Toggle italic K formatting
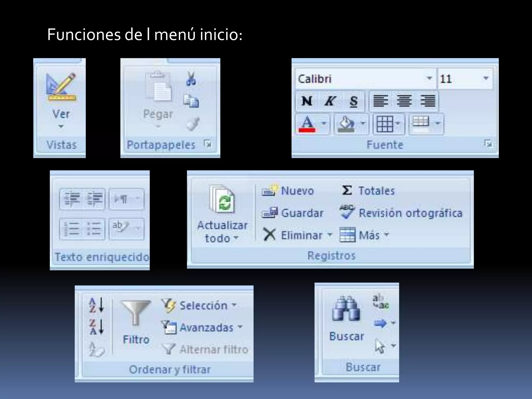532x399 pixels. coord(330,101)
